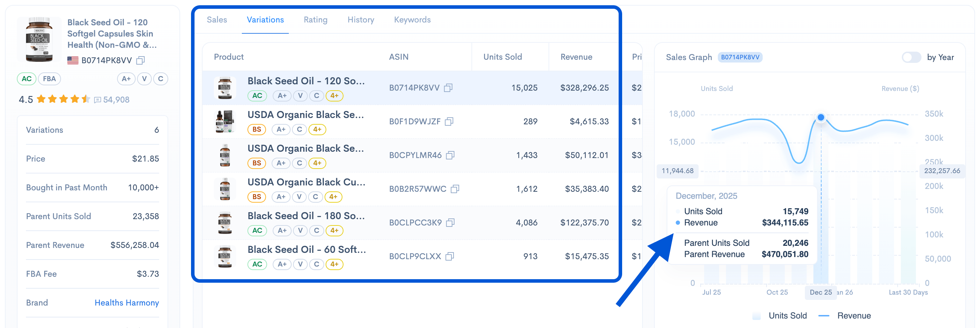Copy ASIN B0714PK8VV in the variations table
Viewport: 980px width, 328px height.
point(448,88)
